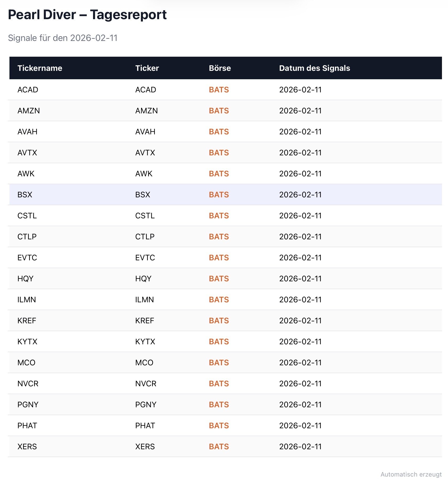
Task: Click the signal date for PHAT
Action: click(300, 426)
